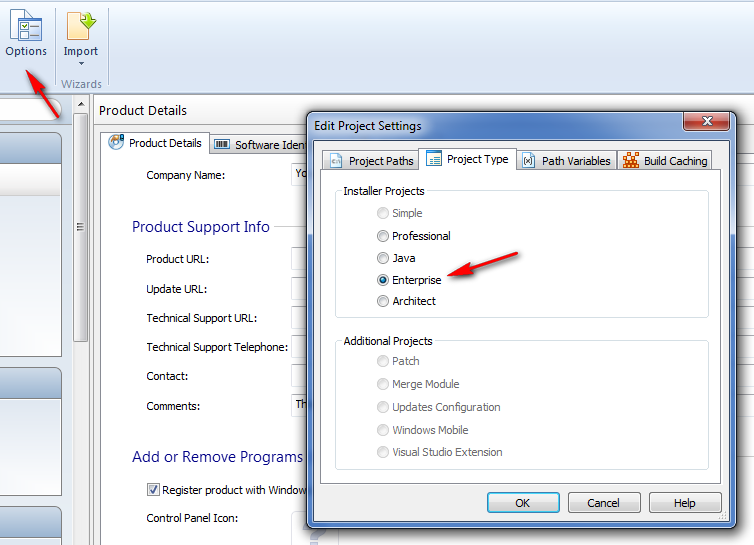Image resolution: width=754 pixels, height=545 pixels.
Task: Close the Edit Project Settings dialog
Action: (x=706, y=121)
